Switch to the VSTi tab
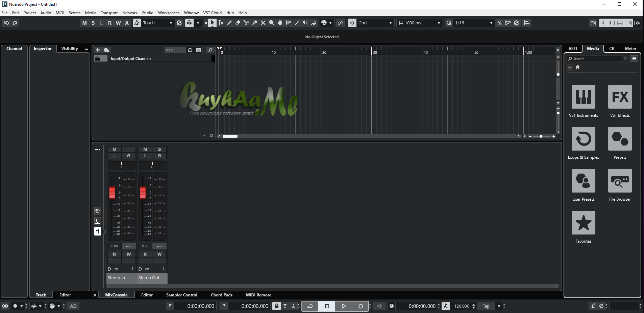 [x=573, y=49]
